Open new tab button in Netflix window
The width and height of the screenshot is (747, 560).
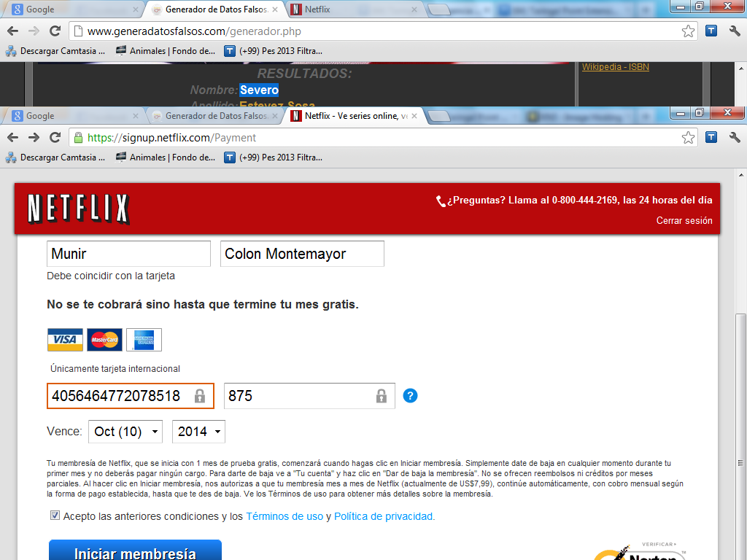click(x=438, y=116)
